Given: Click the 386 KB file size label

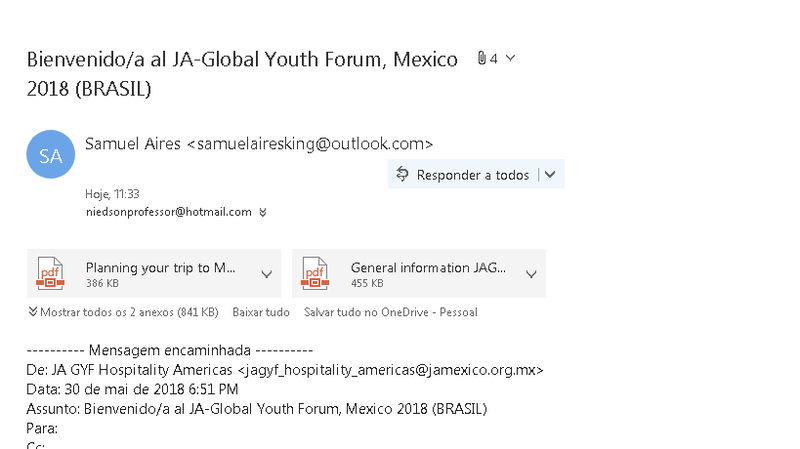Looking at the screenshot, I should [102, 283].
